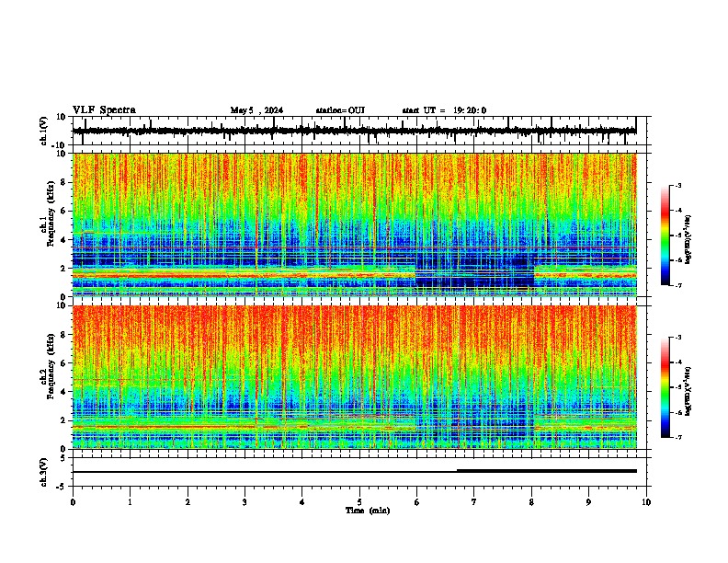Click the 'May 5 , 2024' date label

256,110
